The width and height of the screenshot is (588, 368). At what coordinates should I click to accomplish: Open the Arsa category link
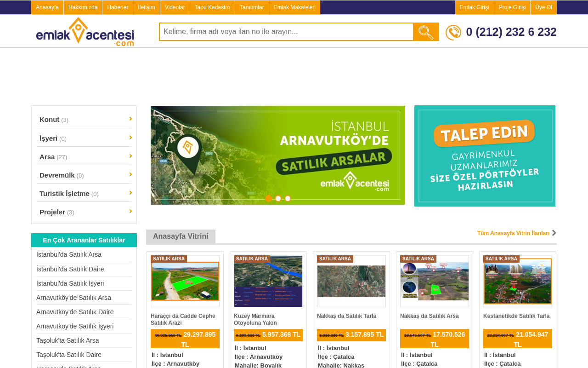(x=47, y=157)
